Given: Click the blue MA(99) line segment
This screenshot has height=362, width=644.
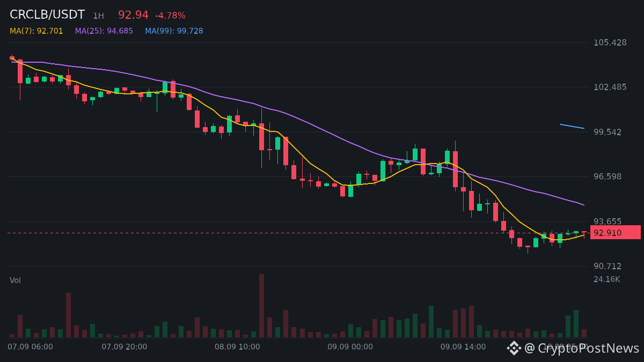Looking at the screenshot, I should point(572,127).
